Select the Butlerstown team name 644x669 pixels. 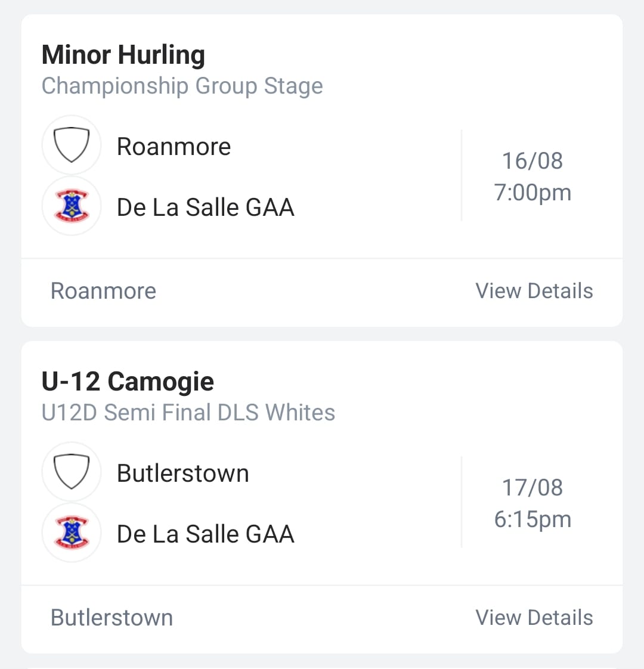coord(183,473)
